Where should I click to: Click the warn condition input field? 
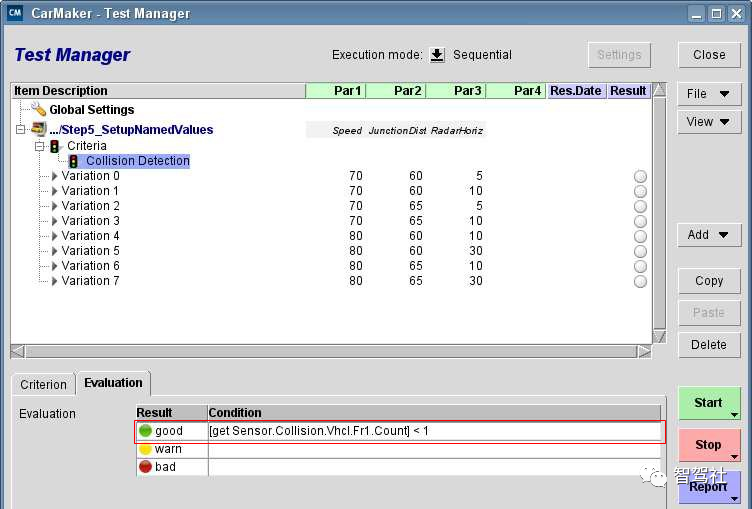(x=434, y=449)
